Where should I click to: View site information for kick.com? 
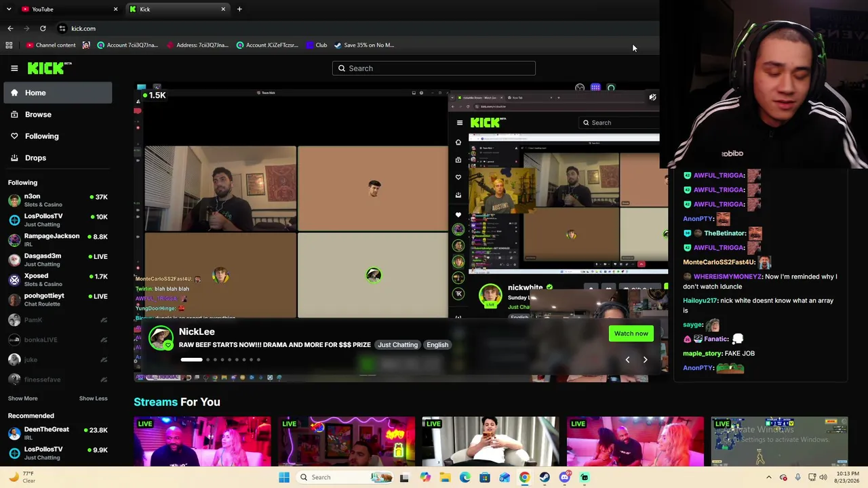coord(62,28)
